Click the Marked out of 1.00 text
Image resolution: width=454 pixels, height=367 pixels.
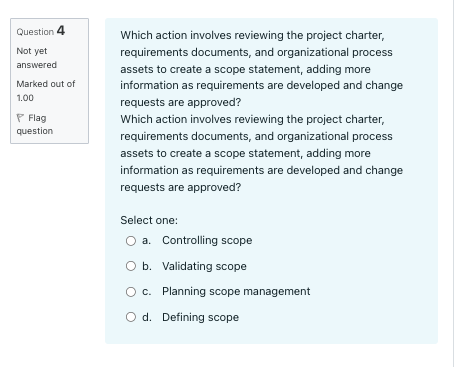(x=46, y=91)
